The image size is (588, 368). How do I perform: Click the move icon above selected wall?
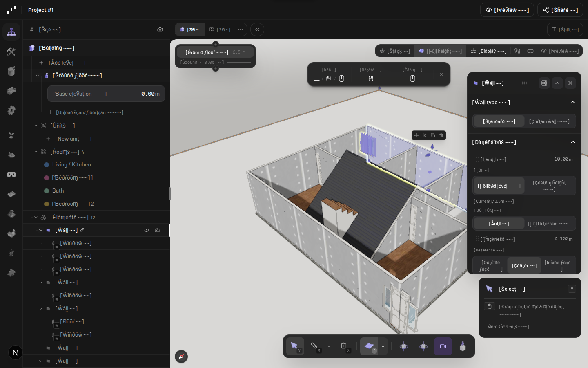pos(416,135)
